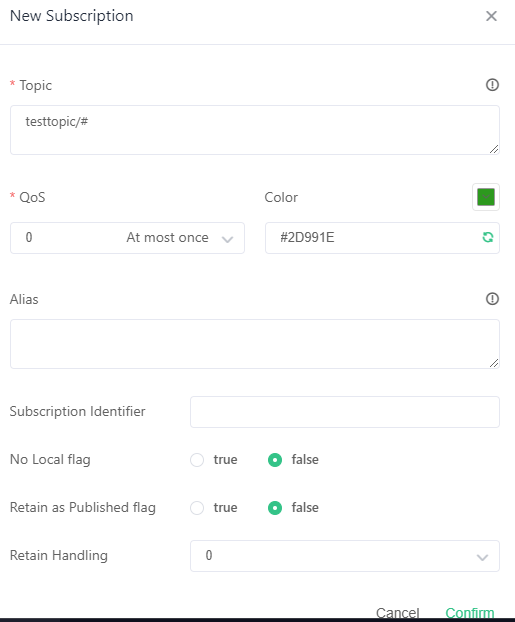Click the Retain Handling chevron arrow

tap(482, 557)
